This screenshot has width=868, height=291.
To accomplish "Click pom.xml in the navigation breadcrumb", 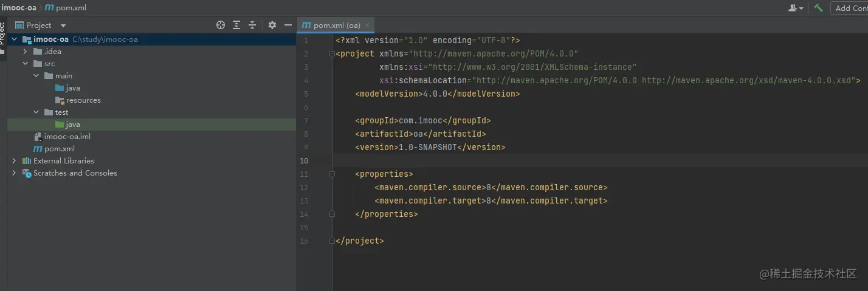I will (x=66, y=8).
